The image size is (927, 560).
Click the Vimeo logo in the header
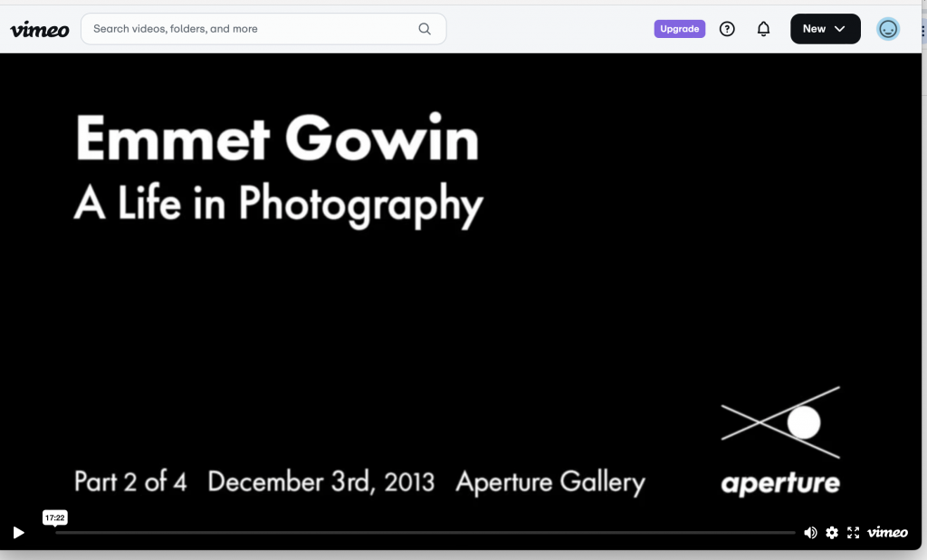40,29
